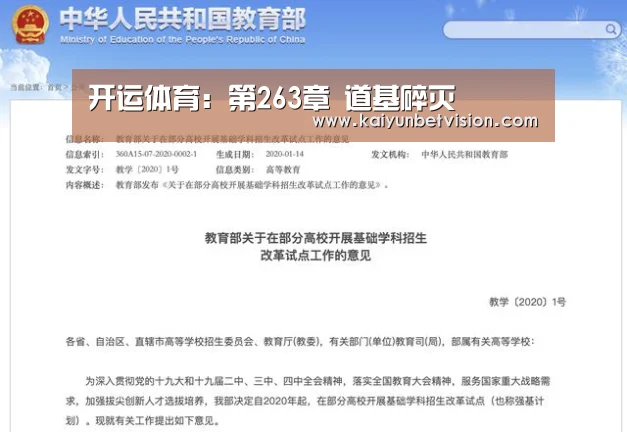Click the 中华人民共和国教育部 header title
Screen dimensions: 627x432
click(x=183, y=19)
